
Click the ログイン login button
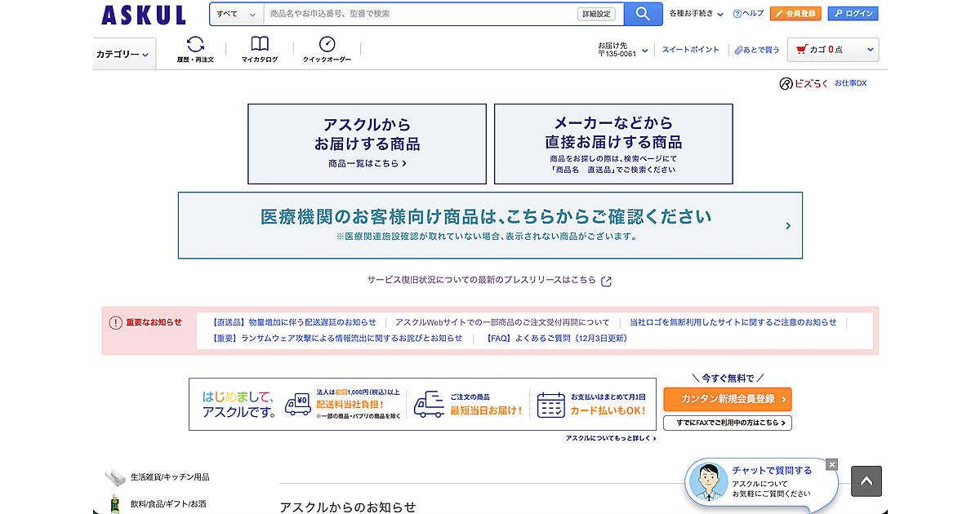(853, 14)
